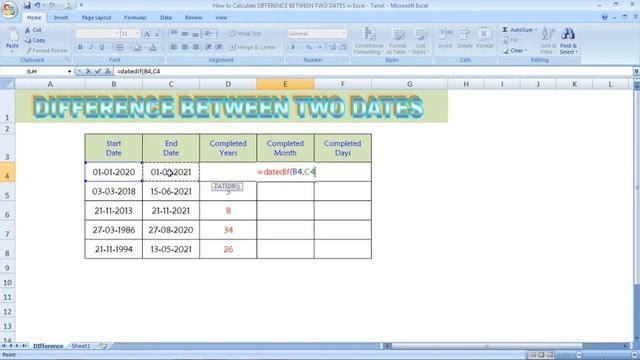Customize Quick Access Toolbar dropdown
This screenshot has width=640, height=360.
(81, 5)
